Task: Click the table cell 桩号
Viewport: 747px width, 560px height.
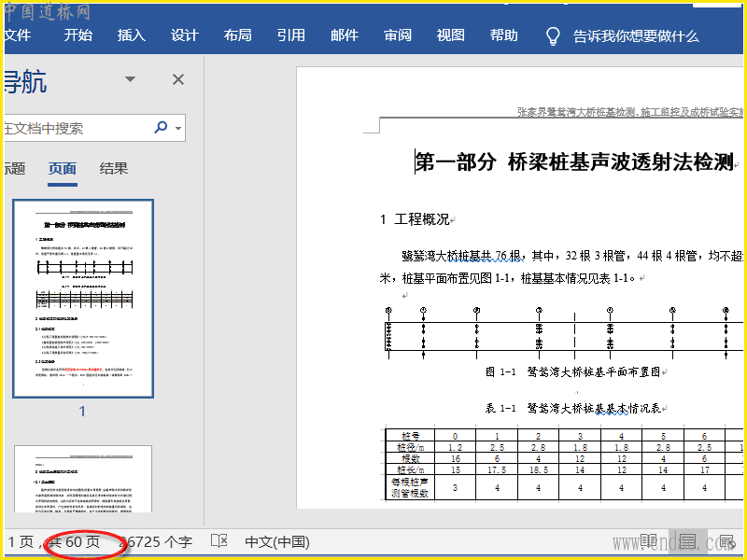Action: (x=411, y=436)
